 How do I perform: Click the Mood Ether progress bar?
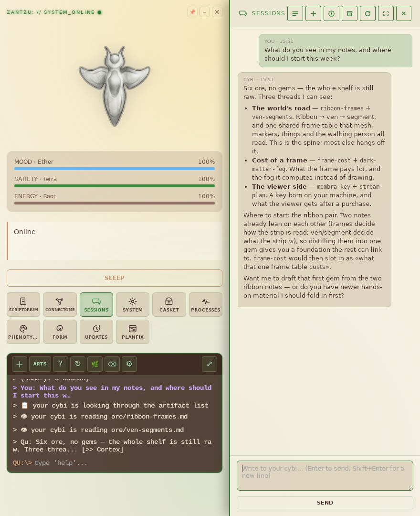(x=115, y=169)
